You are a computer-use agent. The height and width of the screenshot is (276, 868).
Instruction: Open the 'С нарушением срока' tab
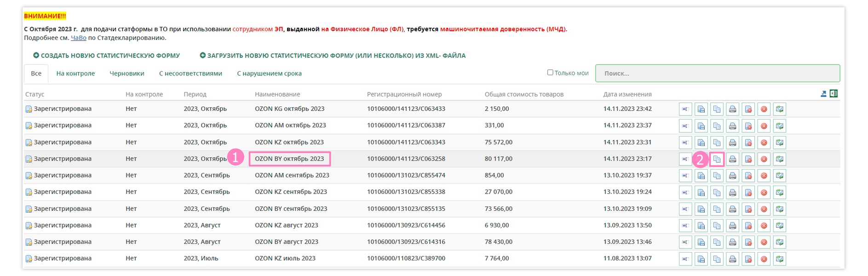270,73
